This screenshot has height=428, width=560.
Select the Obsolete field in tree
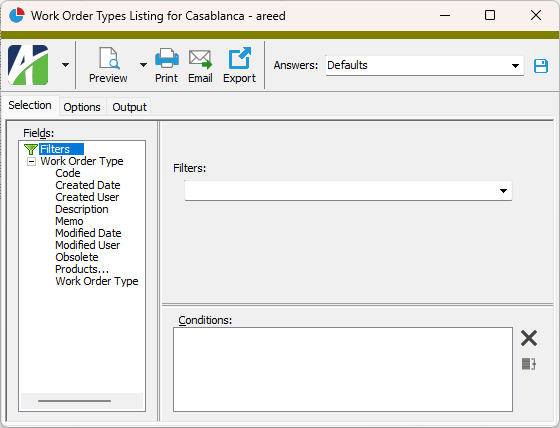[77, 257]
